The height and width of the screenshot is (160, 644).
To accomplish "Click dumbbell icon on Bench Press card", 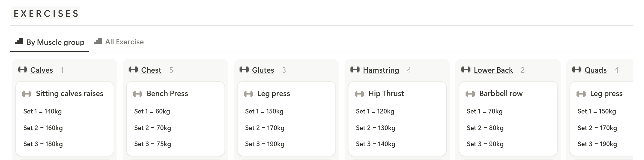I will 137,94.
